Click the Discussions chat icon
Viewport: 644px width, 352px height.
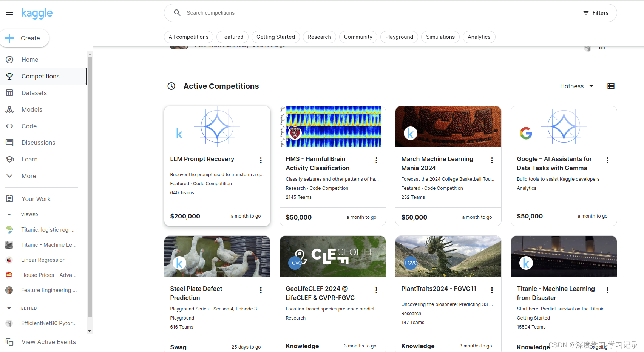[9, 143]
